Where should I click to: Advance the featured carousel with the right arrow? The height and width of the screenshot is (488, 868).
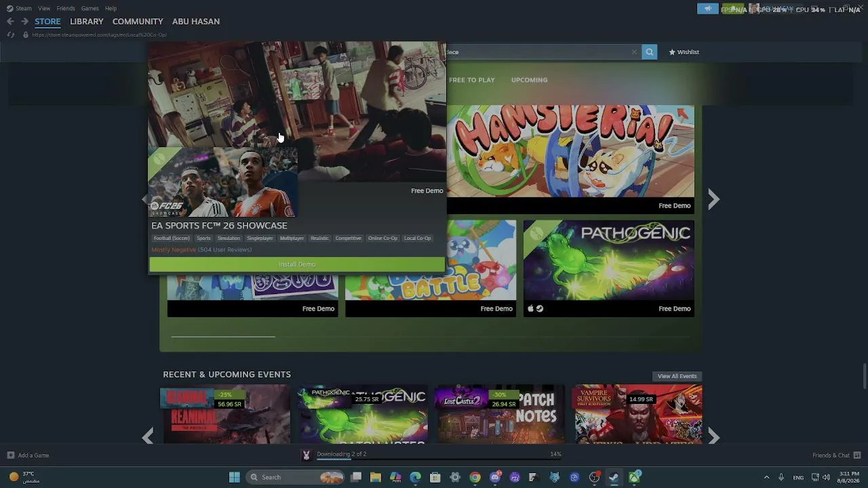click(x=713, y=199)
